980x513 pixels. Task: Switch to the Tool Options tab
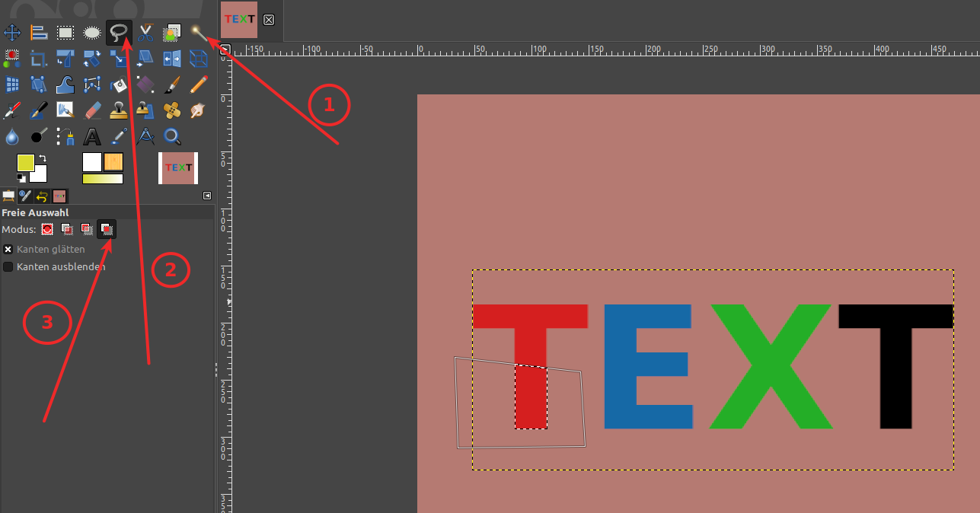point(8,196)
